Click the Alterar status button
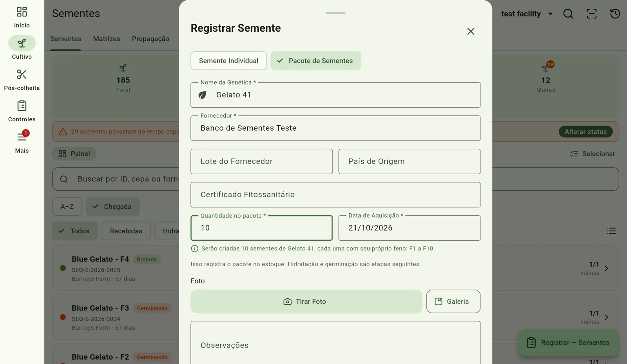 [585, 132]
